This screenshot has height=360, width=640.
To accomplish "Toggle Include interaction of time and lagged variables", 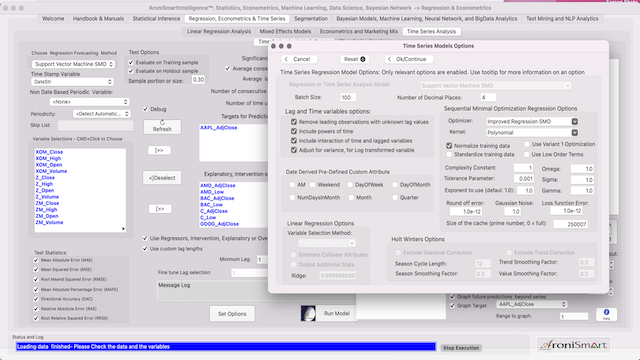I will point(294,140).
